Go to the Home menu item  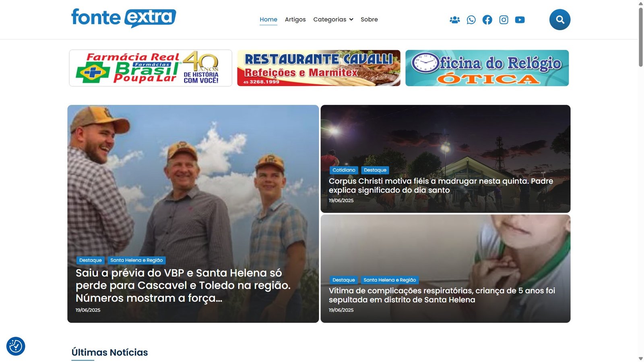pos(268,19)
